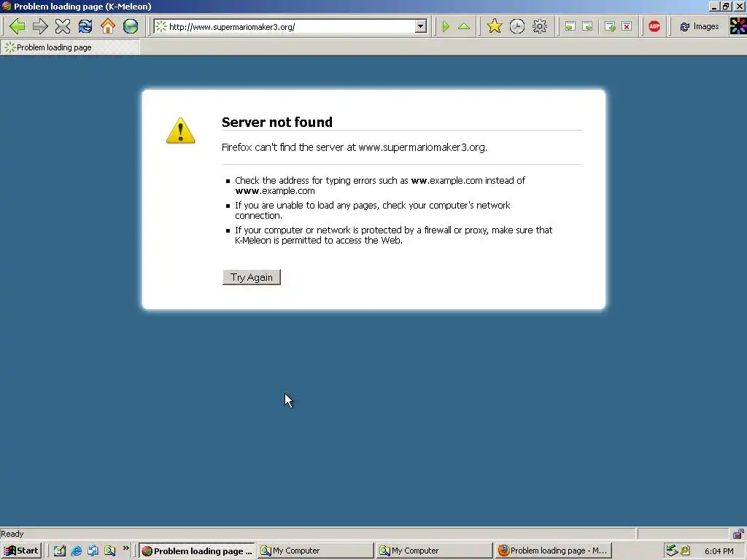Toggle the Images button in toolbar
The image size is (747, 560).
click(700, 27)
